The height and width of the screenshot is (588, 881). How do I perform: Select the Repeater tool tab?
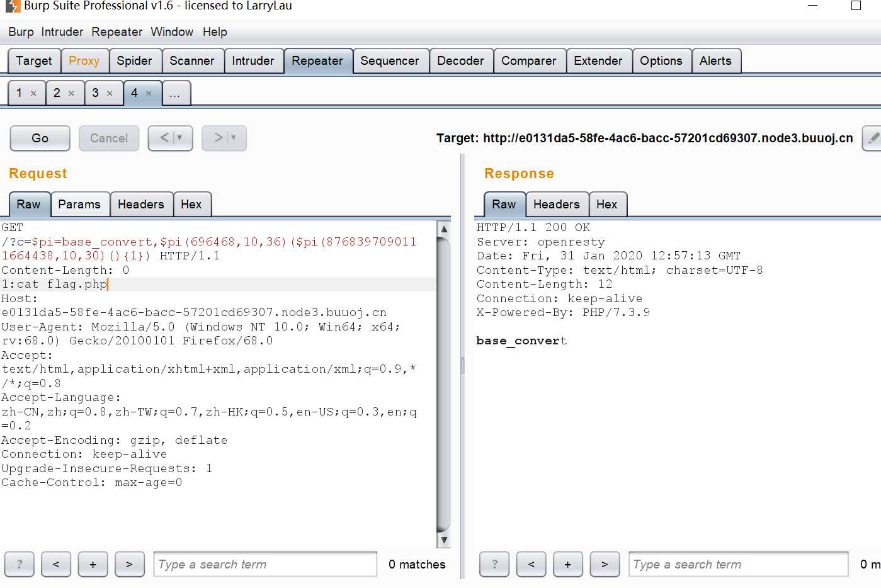pos(317,61)
